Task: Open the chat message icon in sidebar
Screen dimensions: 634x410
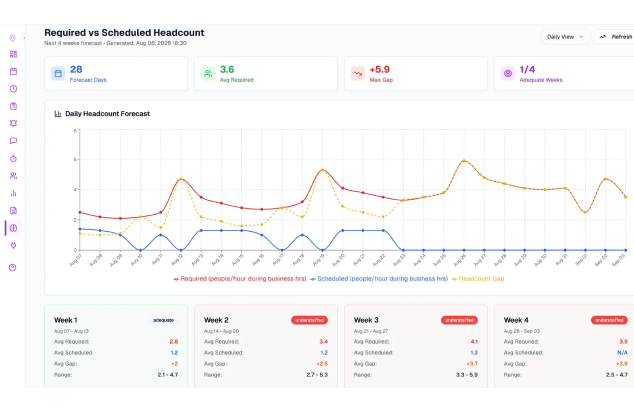Action: 13,141
